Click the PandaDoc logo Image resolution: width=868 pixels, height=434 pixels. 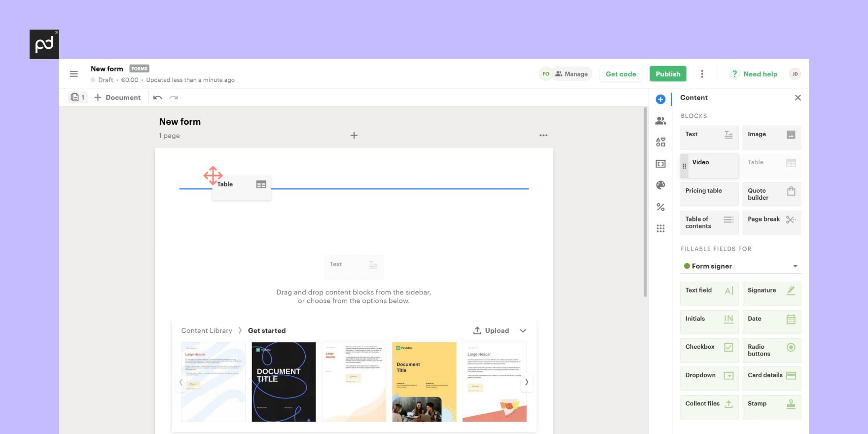tap(44, 44)
